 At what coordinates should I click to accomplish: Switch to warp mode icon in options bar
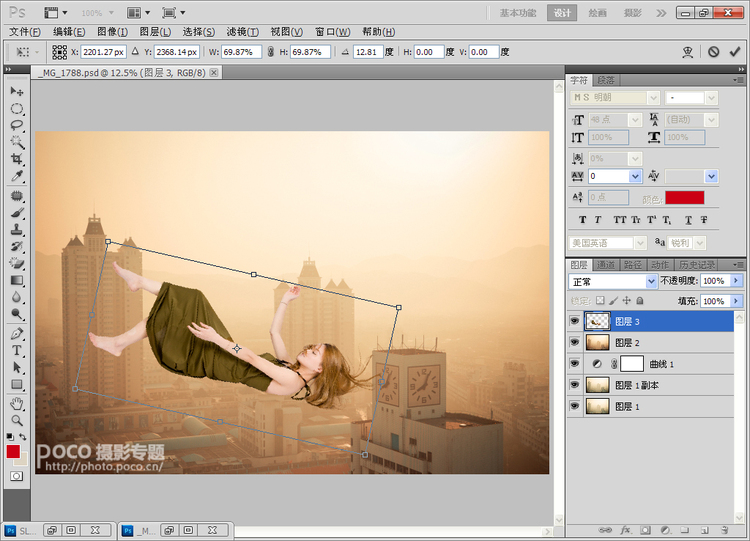point(688,52)
